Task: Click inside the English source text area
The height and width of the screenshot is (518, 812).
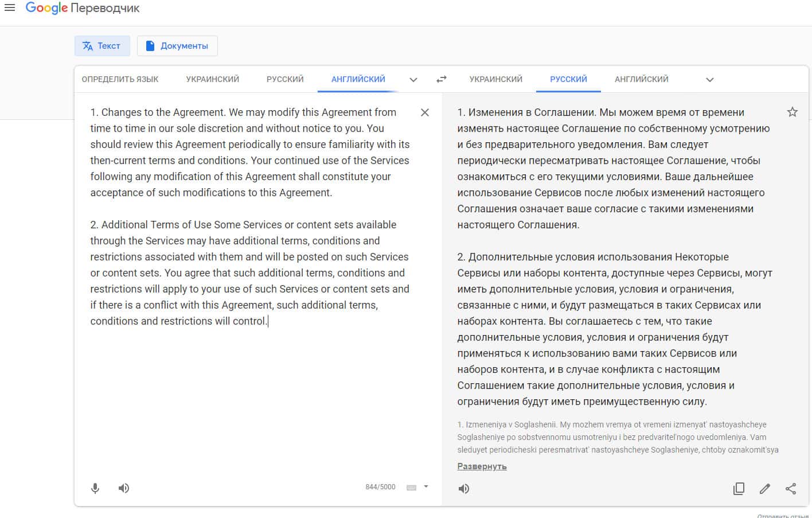Action: (x=252, y=390)
